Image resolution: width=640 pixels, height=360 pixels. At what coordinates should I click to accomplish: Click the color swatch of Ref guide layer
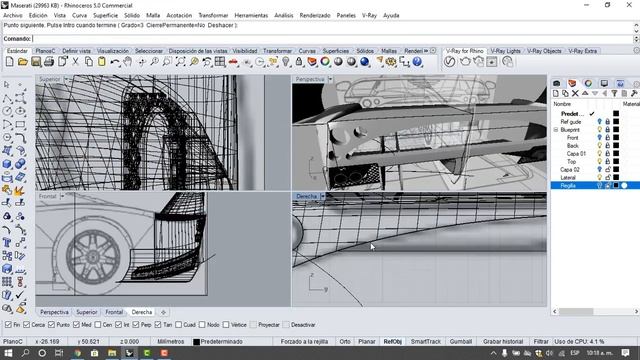tap(616, 122)
